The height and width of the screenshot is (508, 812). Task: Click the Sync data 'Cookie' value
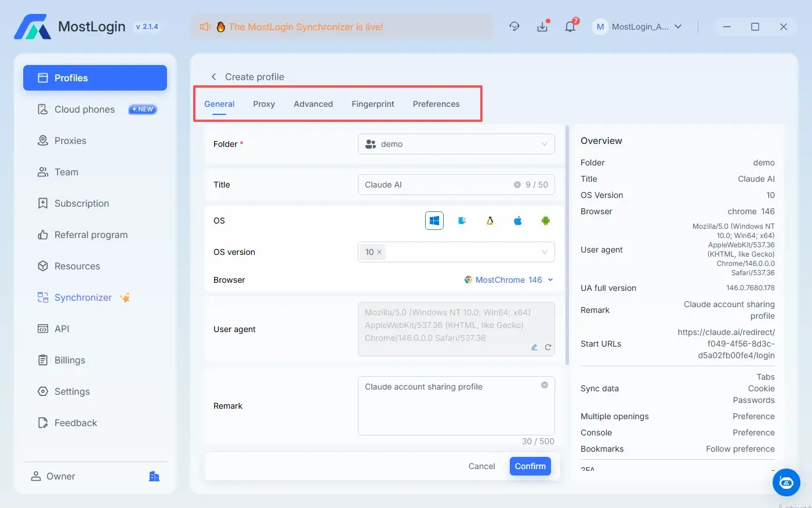coord(762,388)
